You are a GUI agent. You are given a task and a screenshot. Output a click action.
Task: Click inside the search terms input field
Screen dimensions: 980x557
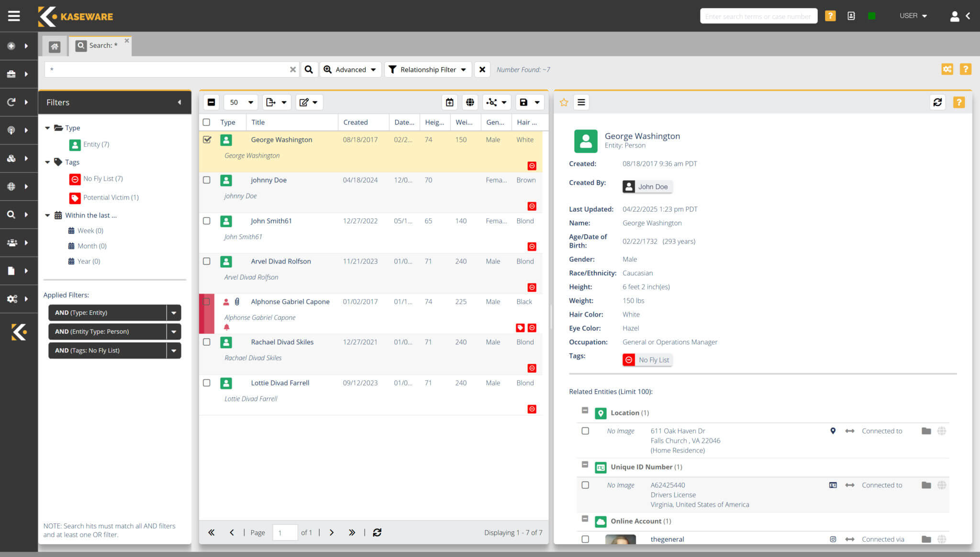pos(758,16)
